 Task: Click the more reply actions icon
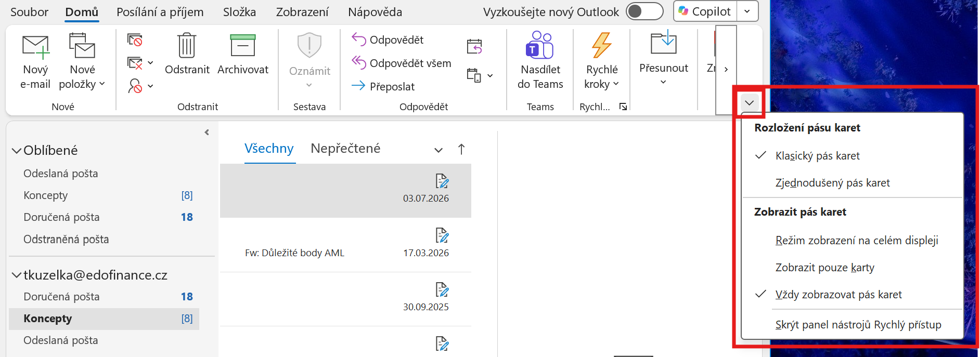pos(474,76)
